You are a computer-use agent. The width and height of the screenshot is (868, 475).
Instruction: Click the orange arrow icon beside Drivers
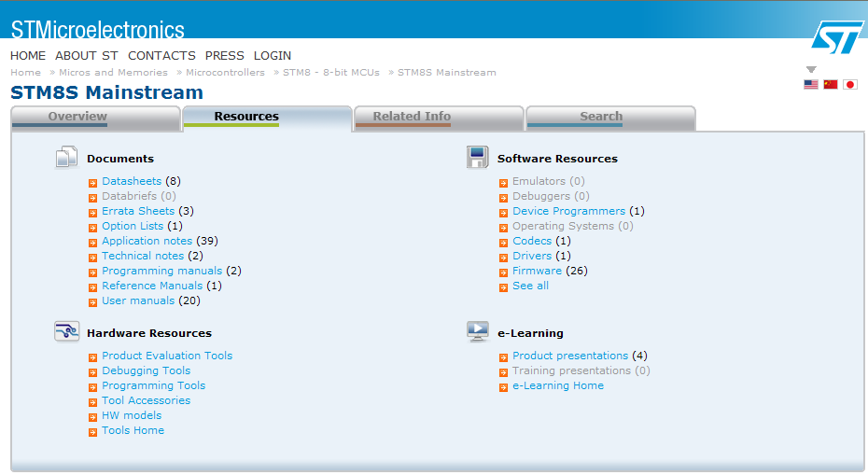click(503, 258)
